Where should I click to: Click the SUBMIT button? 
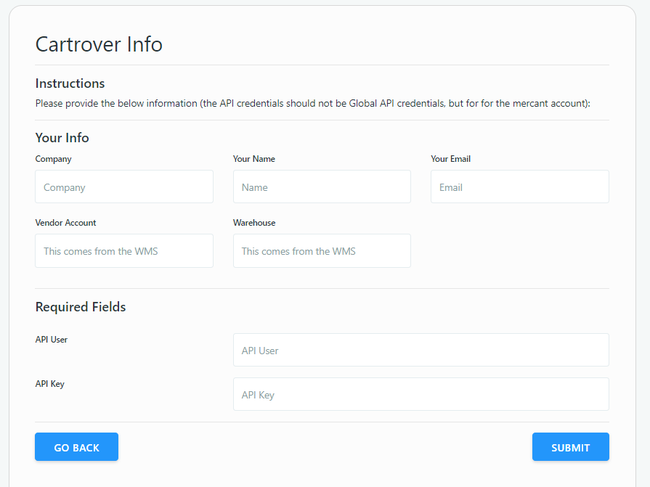[x=570, y=447]
